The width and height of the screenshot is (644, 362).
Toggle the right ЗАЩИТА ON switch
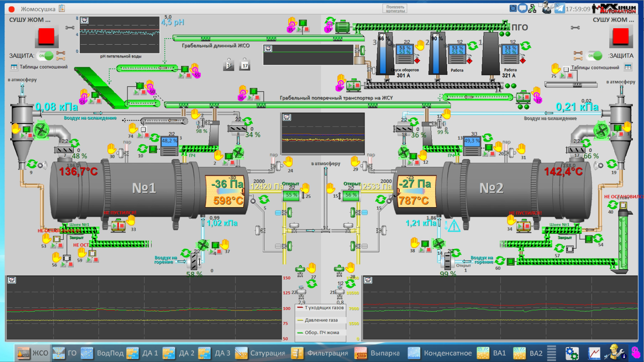(595, 56)
